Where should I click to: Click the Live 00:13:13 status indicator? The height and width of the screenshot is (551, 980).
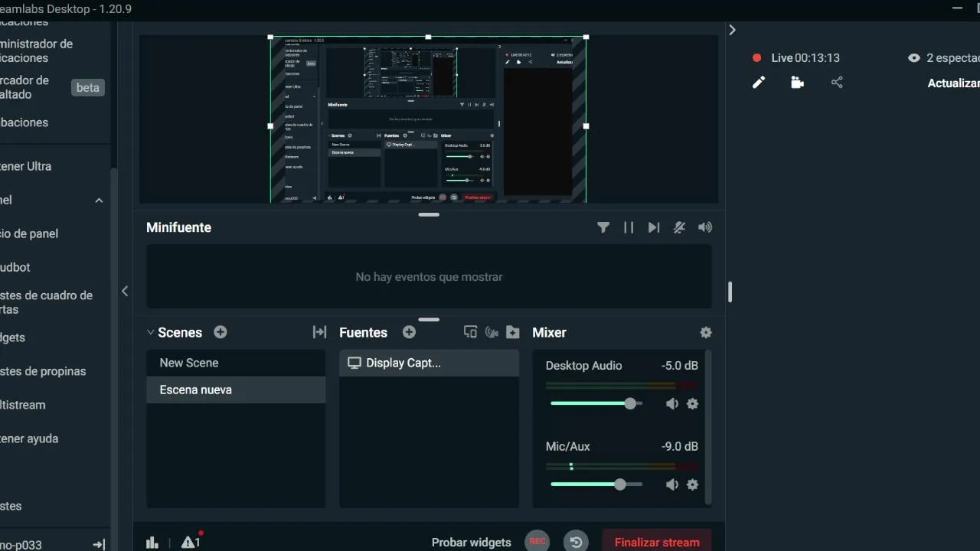click(796, 57)
